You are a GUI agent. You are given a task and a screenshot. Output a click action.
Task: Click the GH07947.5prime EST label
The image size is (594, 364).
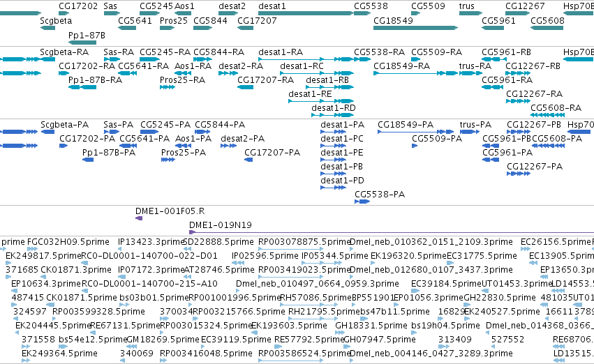(x=380, y=340)
